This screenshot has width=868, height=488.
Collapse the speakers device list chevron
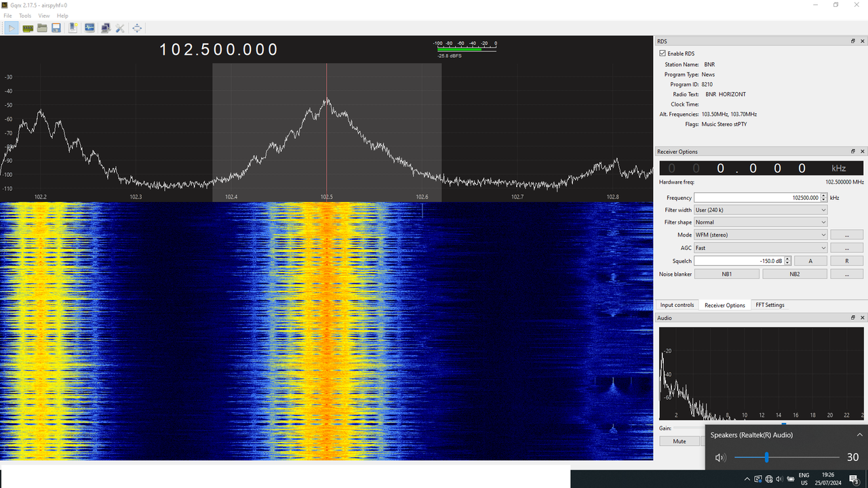click(860, 435)
